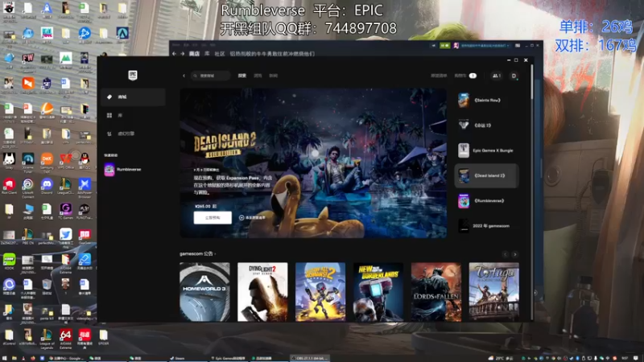Open the TC Games desktop shortcut
The image size is (644, 362).
66,211
